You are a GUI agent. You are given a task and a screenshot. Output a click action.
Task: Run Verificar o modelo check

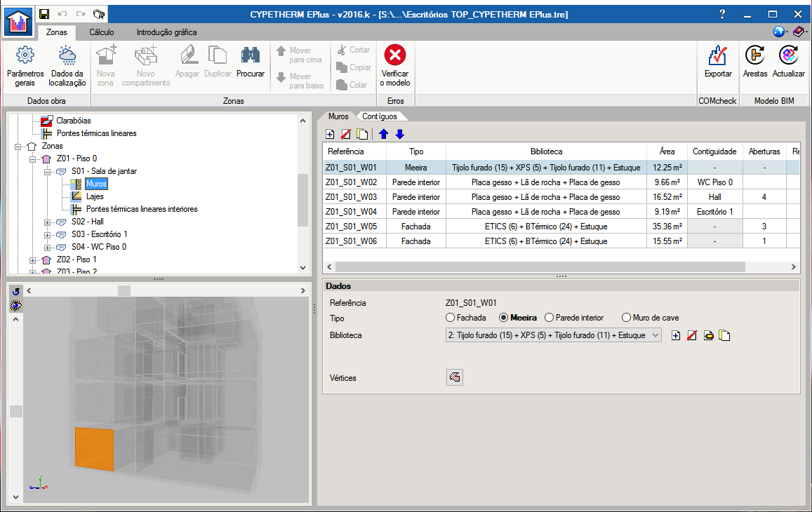click(395, 66)
